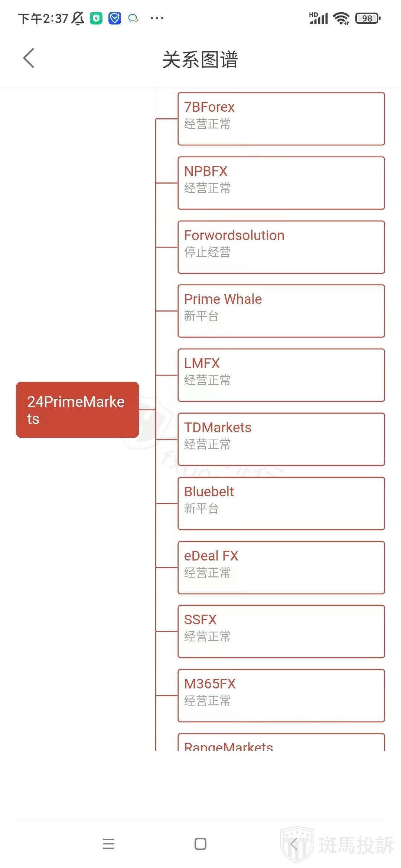Tap the LMFX broker node
The width and height of the screenshot is (401, 868).
click(x=281, y=375)
